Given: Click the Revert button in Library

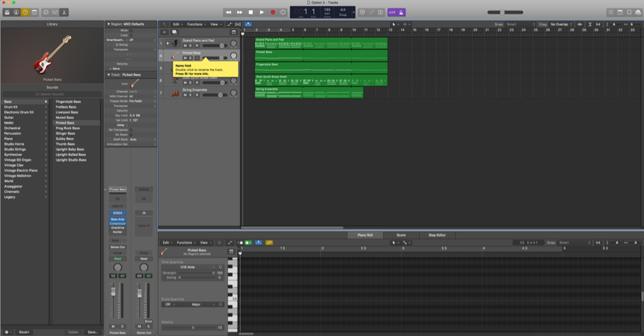Looking at the screenshot, I should [x=24, y=332].
